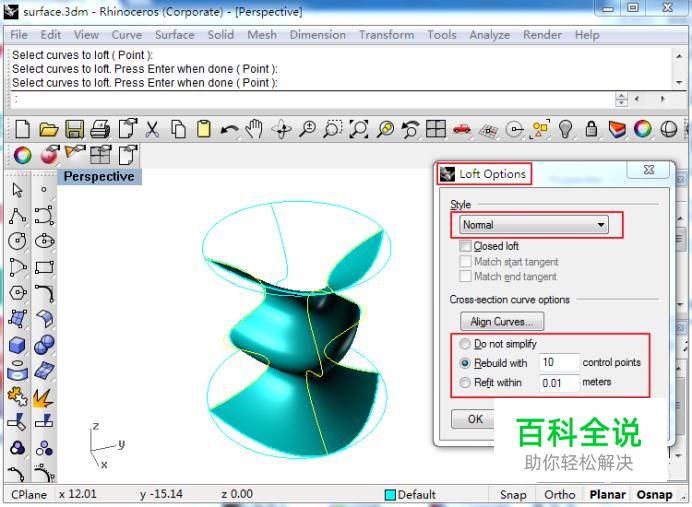Open the Style dropdown showing Normal
692x507 pixels.
click(534, 225)
